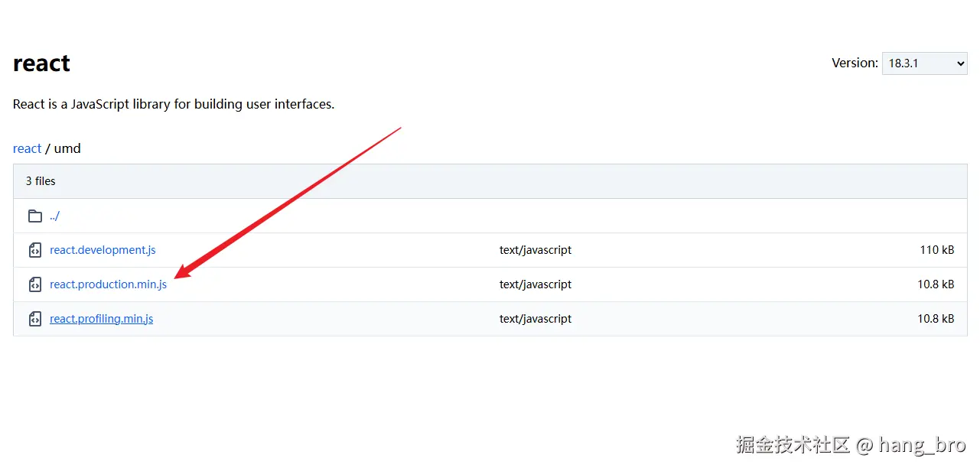The height and width of the screenshot is (471, 980).
Task: Click the "3 files" header text
Action: [x=41, y=181]
